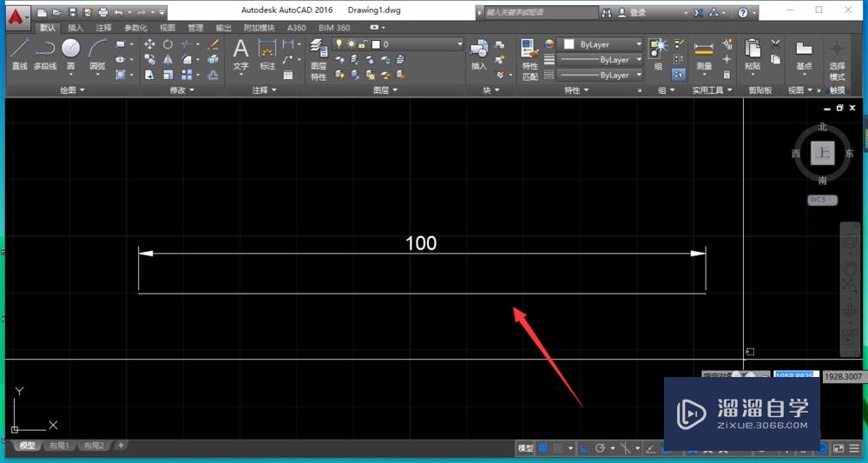868x463 pixels.
Task: Toggle drawing grid display in status bar
Action: [x=543, y=447]
